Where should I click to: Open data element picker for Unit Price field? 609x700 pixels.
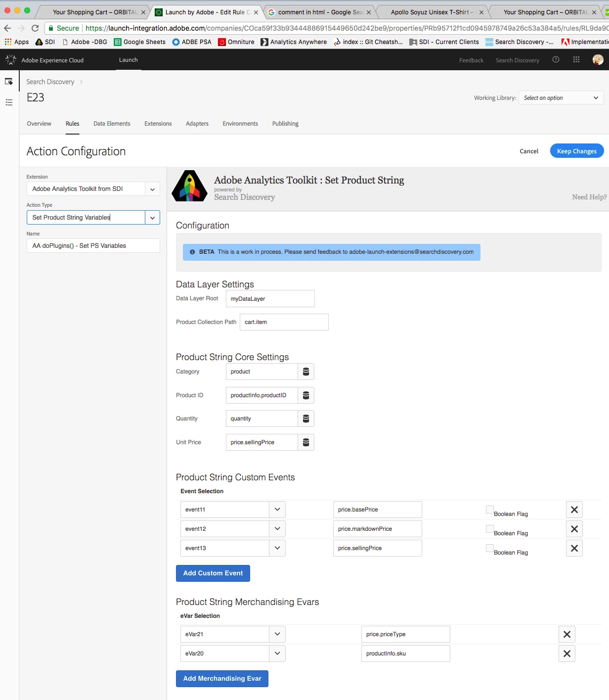pyautogui.click(x=306, y=442)
